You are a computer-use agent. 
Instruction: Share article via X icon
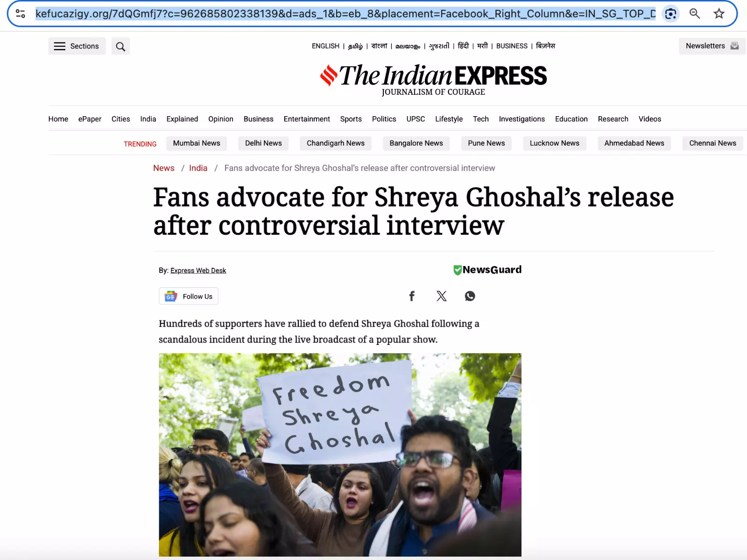click(x=441, y=296)
